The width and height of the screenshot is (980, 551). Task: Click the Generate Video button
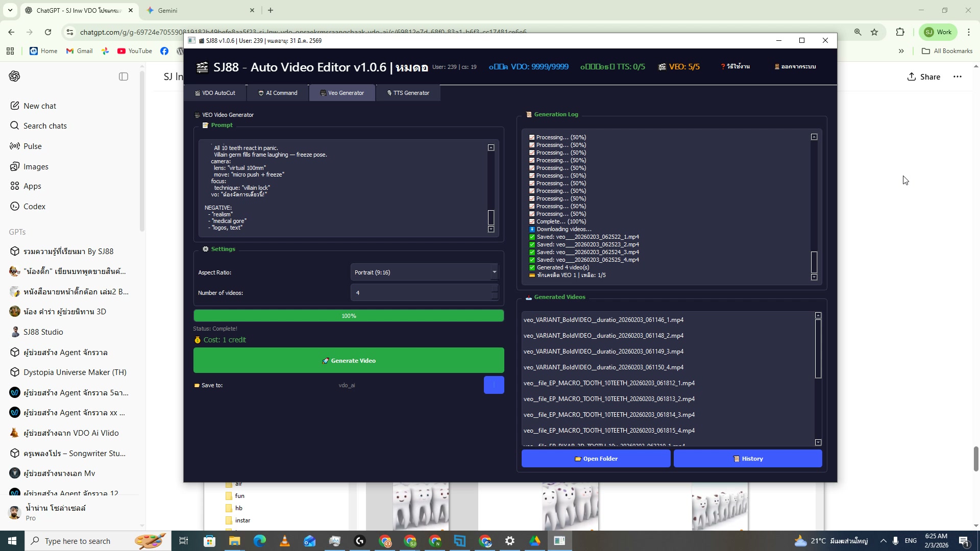(349, 360)
